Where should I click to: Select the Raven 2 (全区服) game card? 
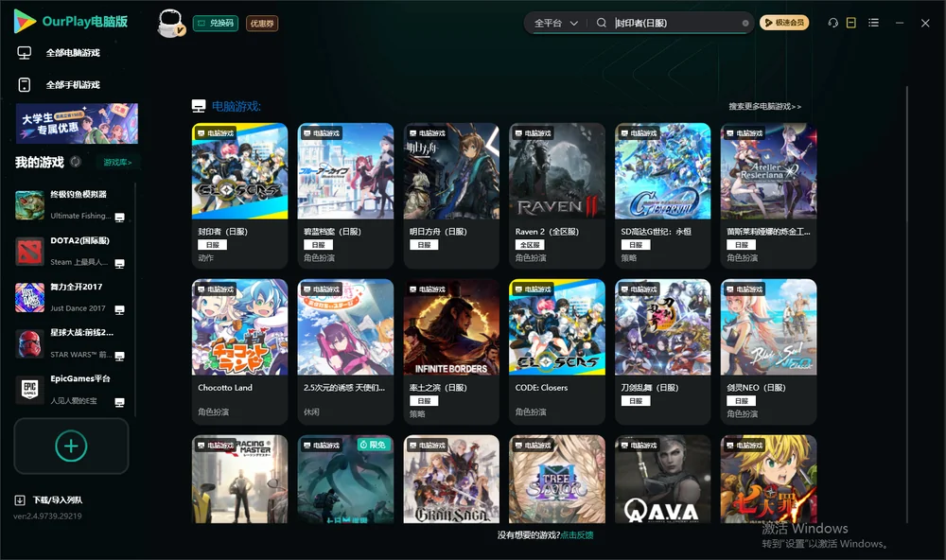[x=557, y=196]
